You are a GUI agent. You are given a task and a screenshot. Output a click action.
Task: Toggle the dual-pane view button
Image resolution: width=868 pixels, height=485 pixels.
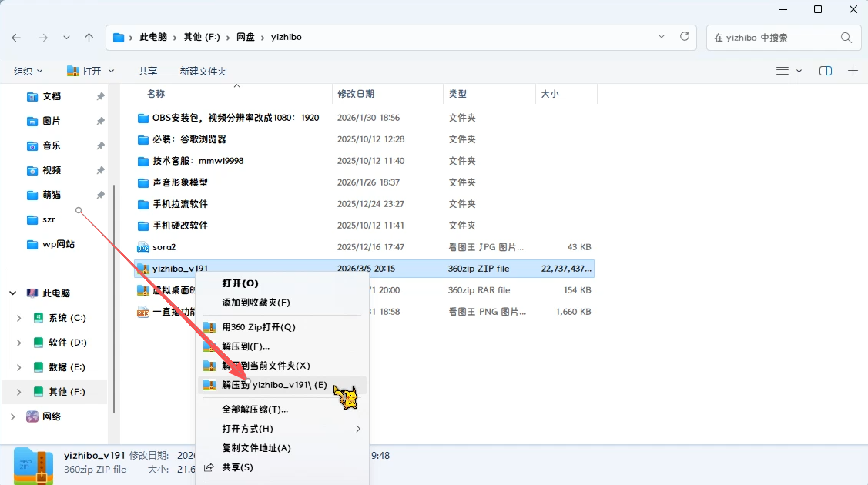tap(825, 70)
